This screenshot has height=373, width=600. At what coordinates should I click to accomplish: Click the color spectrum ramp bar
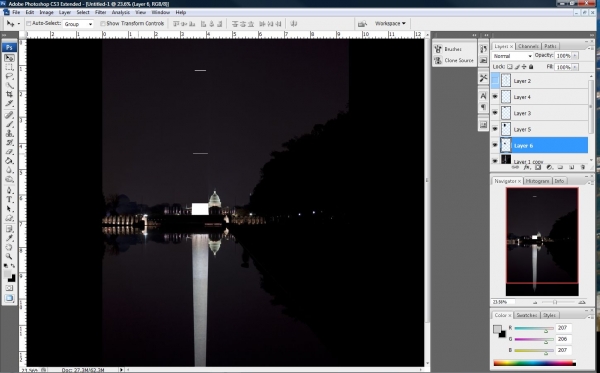(535, 363)
